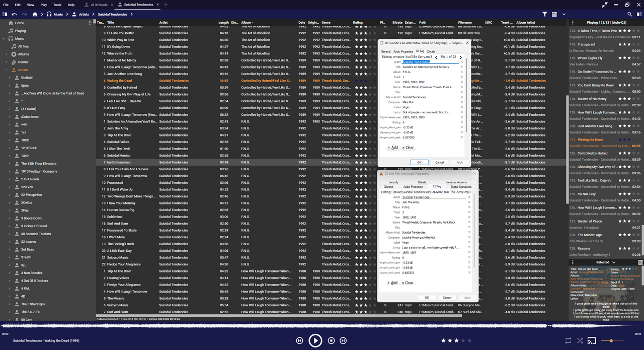The image size is (644, 350).
Task: Switch player to mini mode icon
Action: 605,5
